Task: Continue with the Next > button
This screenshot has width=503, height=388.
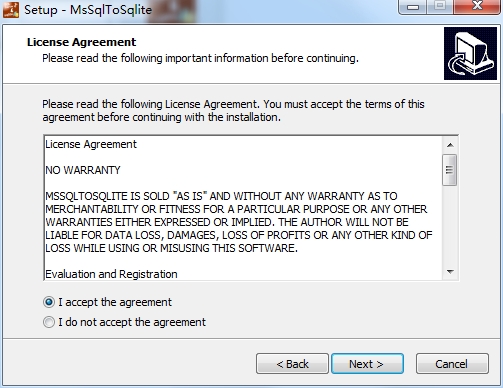Action: [367, 364]
